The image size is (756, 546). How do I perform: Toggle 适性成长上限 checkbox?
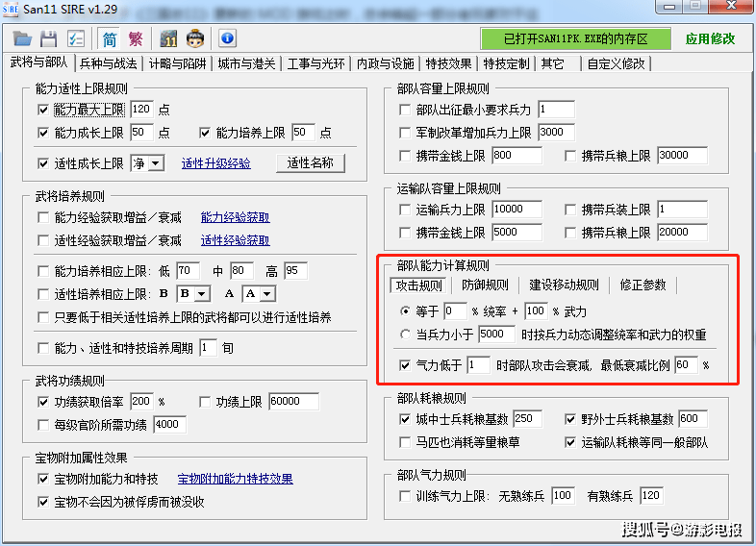[43, 163]
